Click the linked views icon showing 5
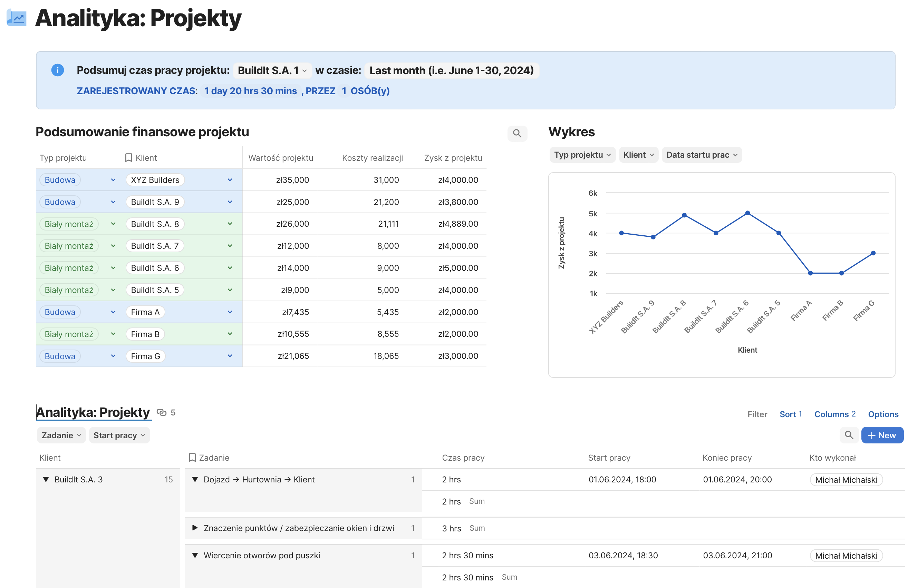The height and width of the screenshot is (588, 908). pos(162,413)
